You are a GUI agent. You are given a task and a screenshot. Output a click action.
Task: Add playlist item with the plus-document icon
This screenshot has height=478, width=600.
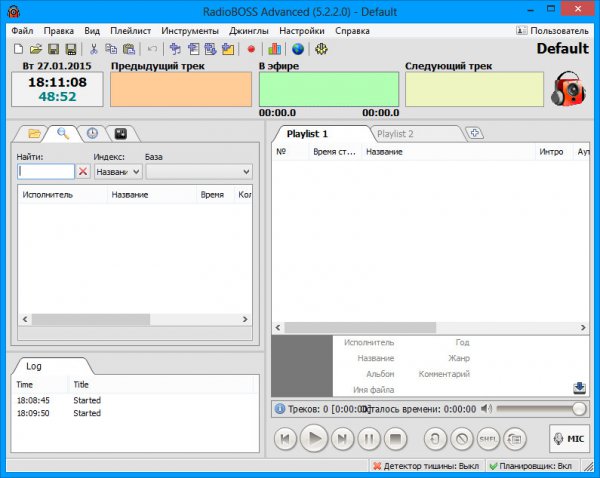pyautogui.click(x=193, y=49)
